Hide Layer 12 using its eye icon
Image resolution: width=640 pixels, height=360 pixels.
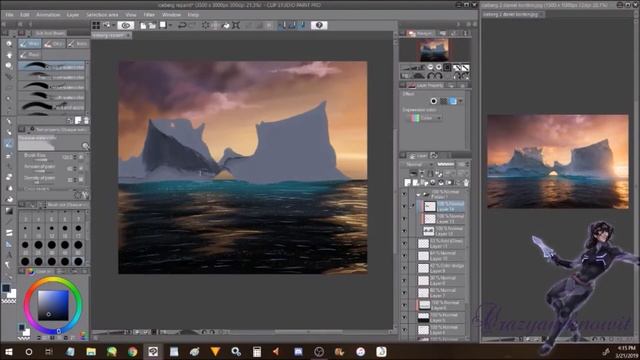404,231
